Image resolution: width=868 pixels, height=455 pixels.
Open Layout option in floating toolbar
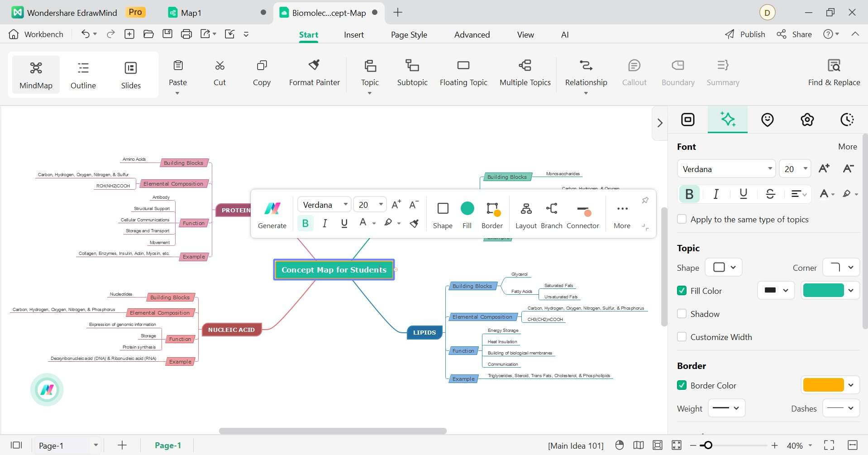[526, 216]
